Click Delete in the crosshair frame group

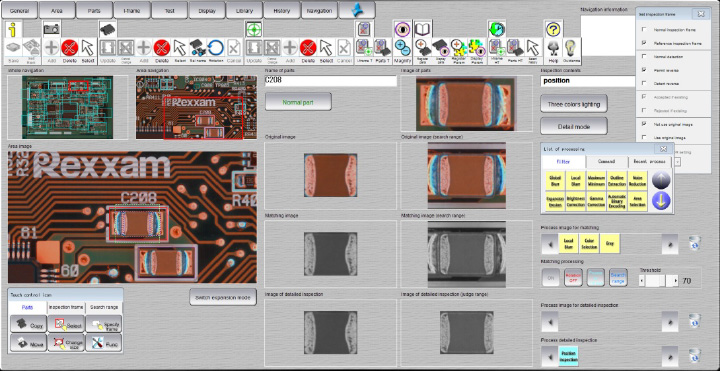point(308,51)
